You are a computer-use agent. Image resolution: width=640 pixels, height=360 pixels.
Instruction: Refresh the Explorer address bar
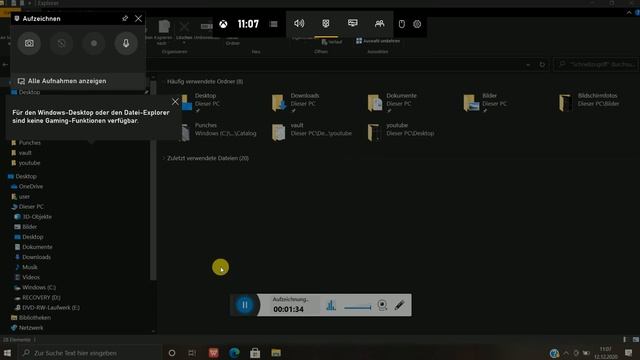pyautogui.click(x=542, y=64)
